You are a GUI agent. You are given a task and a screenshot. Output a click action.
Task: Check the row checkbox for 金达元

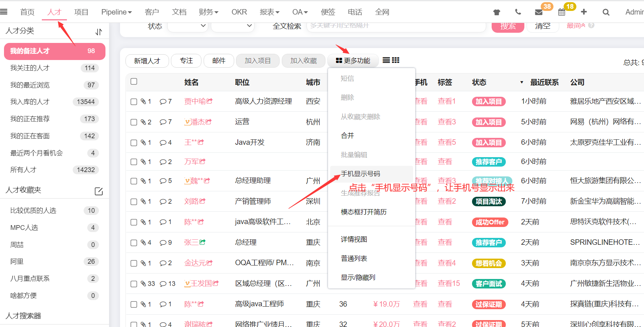click(x=134, y=263)
